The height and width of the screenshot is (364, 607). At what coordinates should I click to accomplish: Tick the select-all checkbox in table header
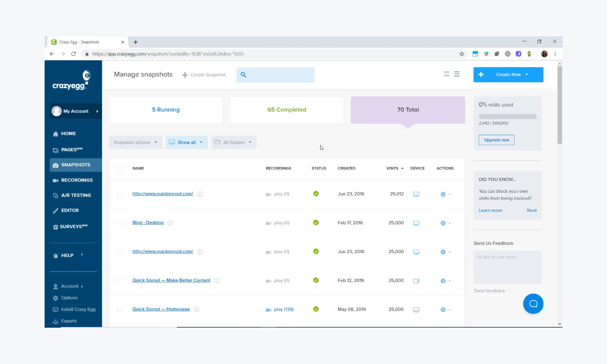[120, 170]
